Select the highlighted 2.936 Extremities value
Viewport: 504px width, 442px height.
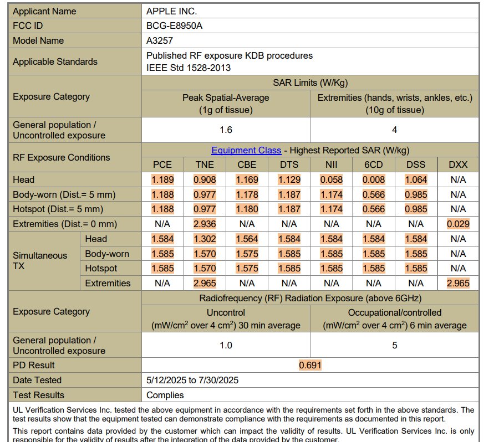[x=205, y=224]
